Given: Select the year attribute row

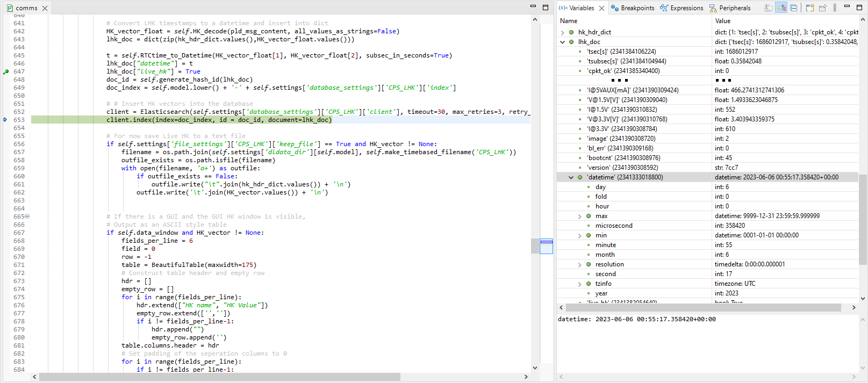Looking at the screenshot, I should point(708,293).
